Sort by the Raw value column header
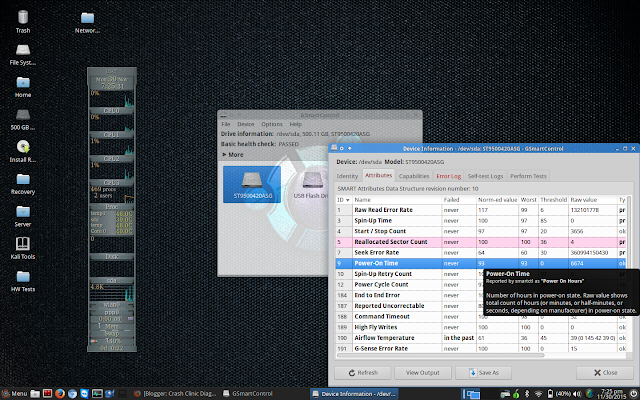This screenshot has height=400, width=640. (x=592, y=200)
